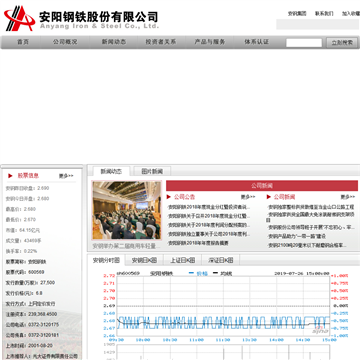Image resolution: width=360 pixels, height=360 pixels.
Task: Click 最低价 value 2.670
Action: click(x=30, y=220)
